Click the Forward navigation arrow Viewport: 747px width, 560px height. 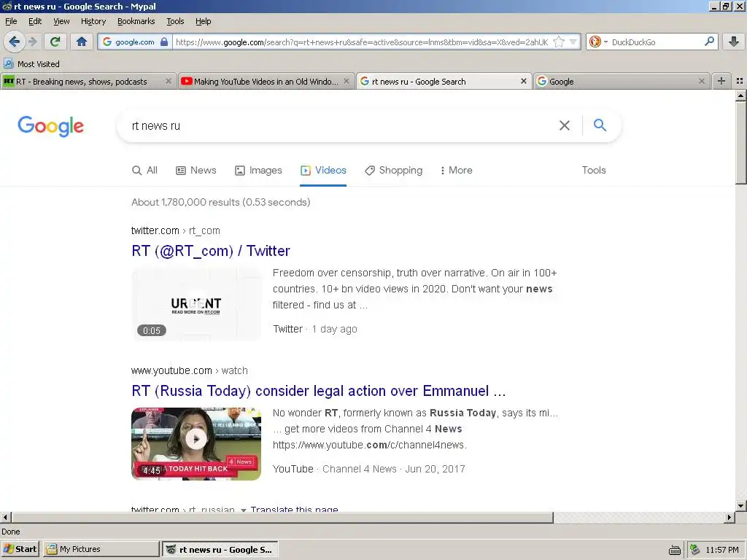pyautogui.click(x=32, y=42)
